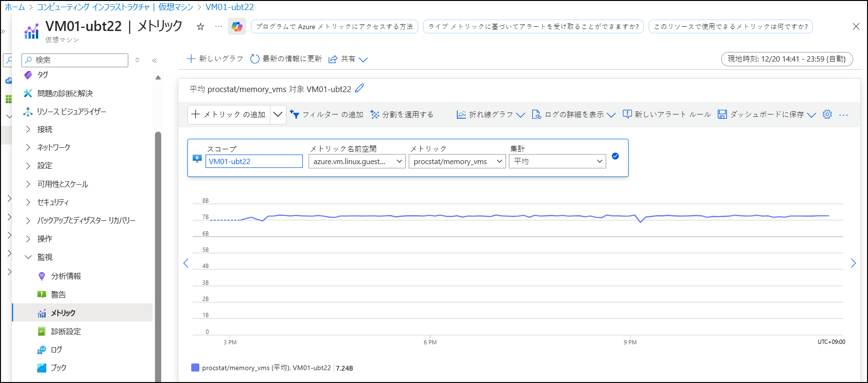Click suggestion このリソースで使用できるメトリックは何ですか?
The image size is (868, 383).
(x=731, y=27)
